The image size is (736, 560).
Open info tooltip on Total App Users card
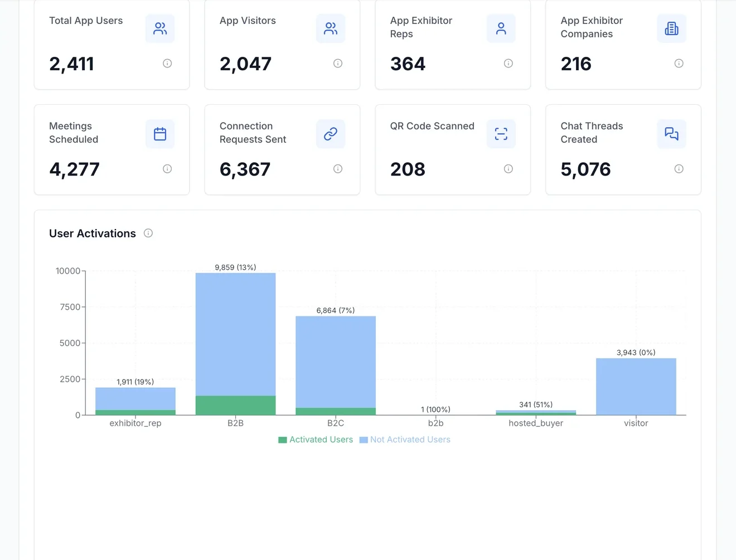167,64
